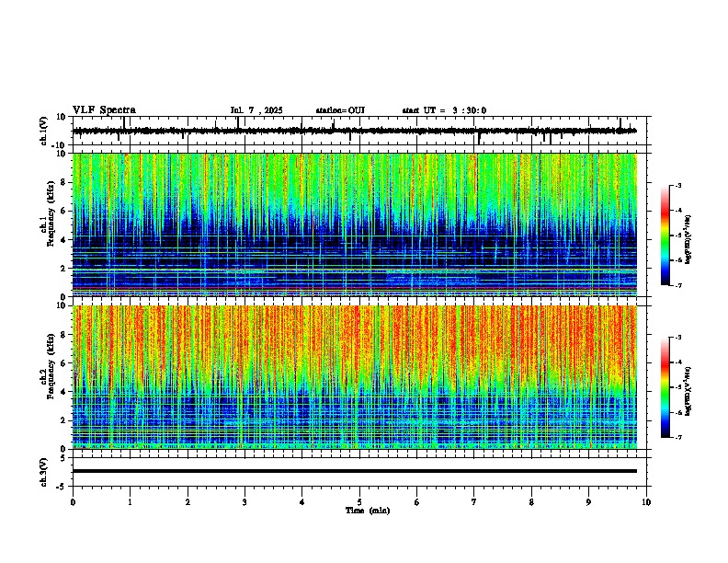Screen dimensions: 728x563
Task: Click the upper colorbar log(PSD) units label
Action: click(x=688, y=240)
